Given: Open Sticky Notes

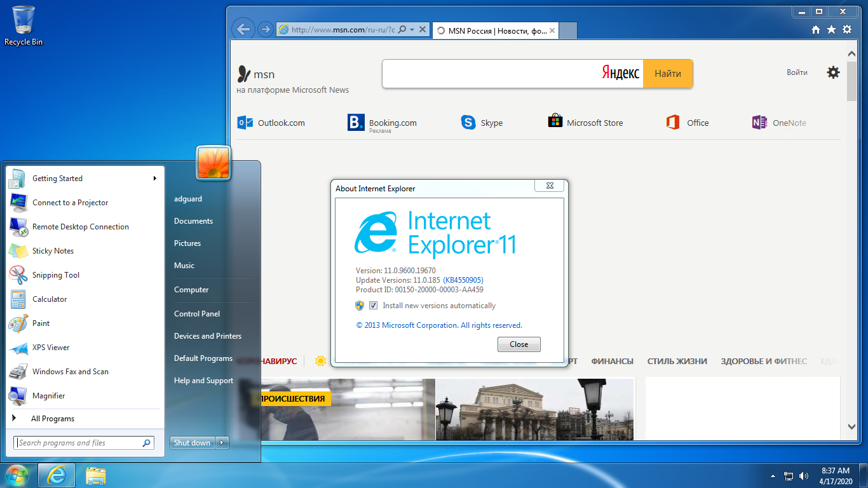Looking at the screenshot, I should pyautogui.click(x=85, y=251).
